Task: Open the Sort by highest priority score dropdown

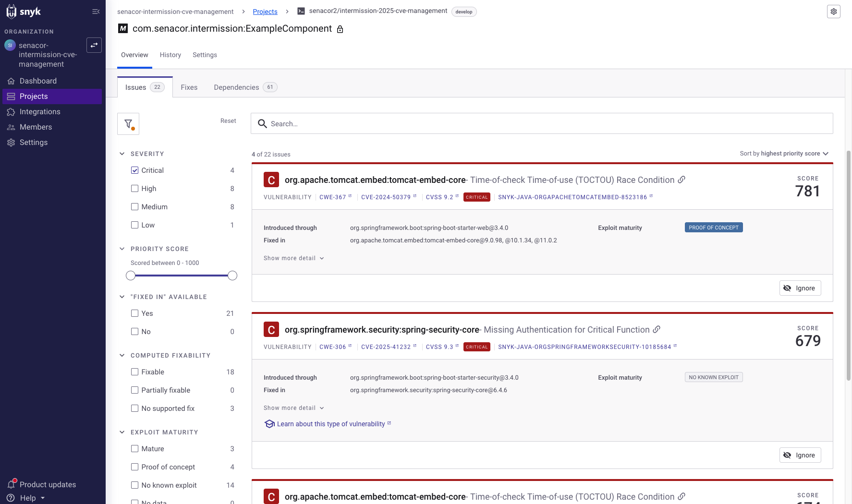Action: (x=784, y=154)
